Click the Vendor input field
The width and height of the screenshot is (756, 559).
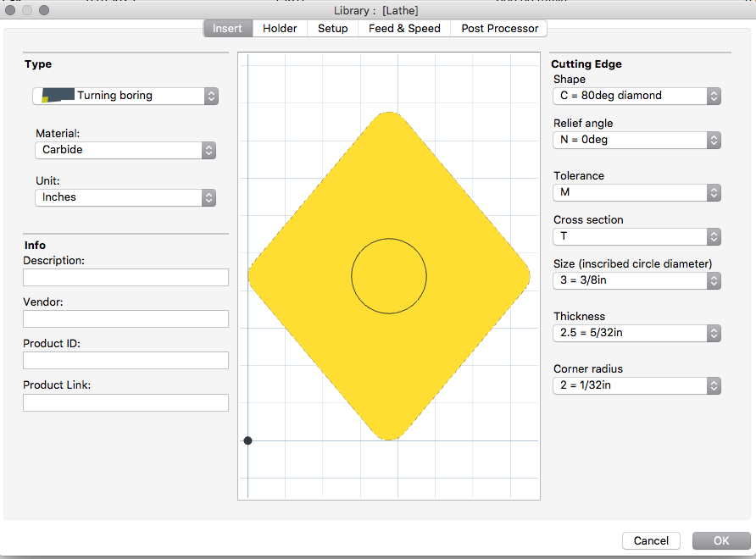pos(125,319)
